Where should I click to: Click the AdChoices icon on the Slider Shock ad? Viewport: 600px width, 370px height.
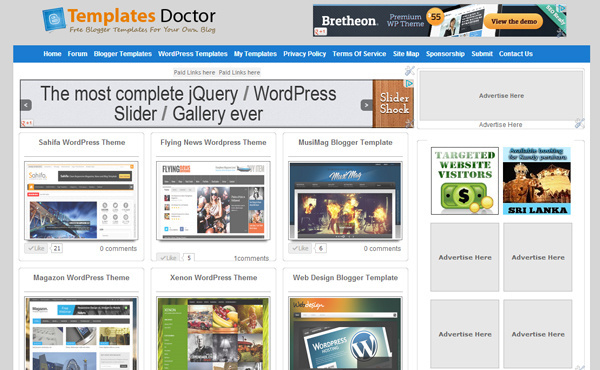point(409,83)
